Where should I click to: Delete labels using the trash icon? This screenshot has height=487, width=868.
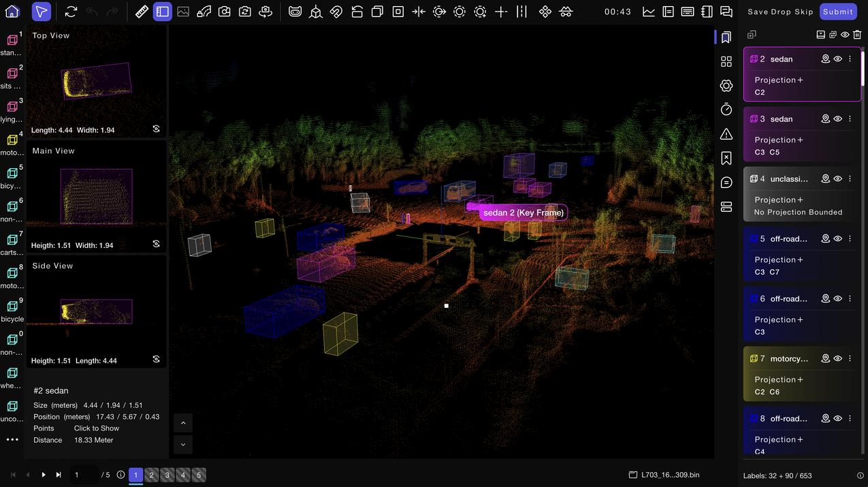click(x=857, y=35)
